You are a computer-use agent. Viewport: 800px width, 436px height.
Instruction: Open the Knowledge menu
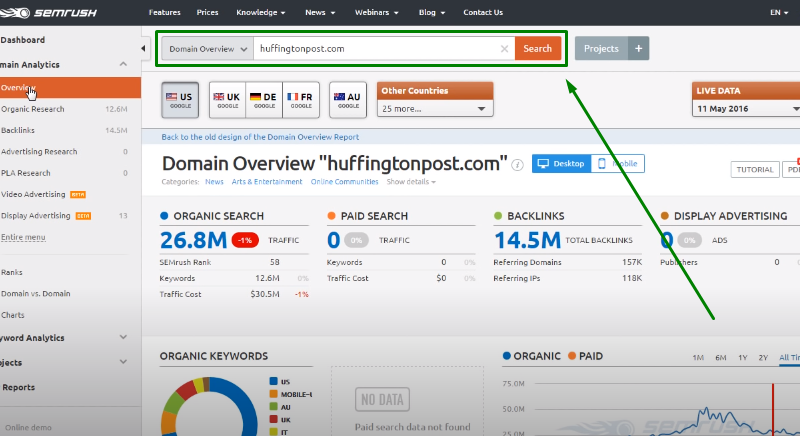coord(260,12)
